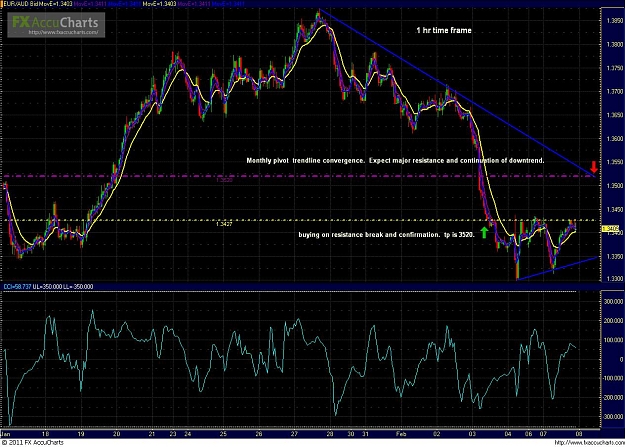
Task: Click the 1.3450 price axis label
Action: click(x=615, y=209)
